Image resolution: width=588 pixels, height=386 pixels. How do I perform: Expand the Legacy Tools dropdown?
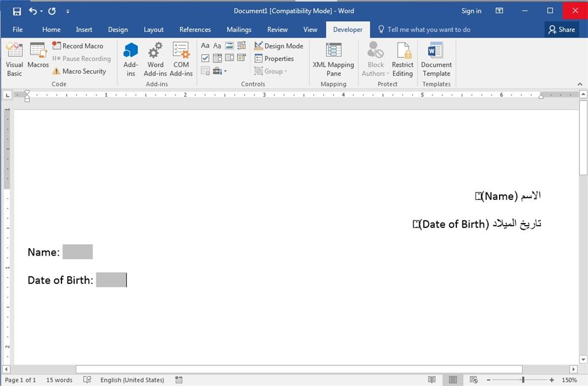click(220, 71)
